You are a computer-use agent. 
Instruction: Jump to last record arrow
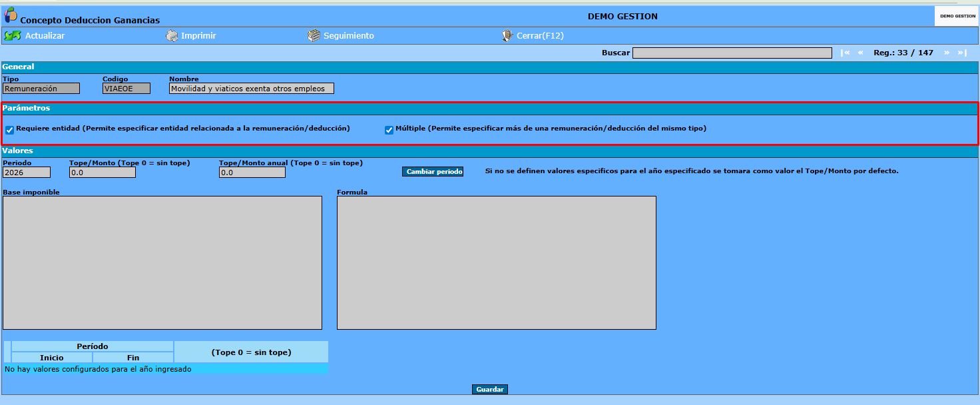[962, 53]
